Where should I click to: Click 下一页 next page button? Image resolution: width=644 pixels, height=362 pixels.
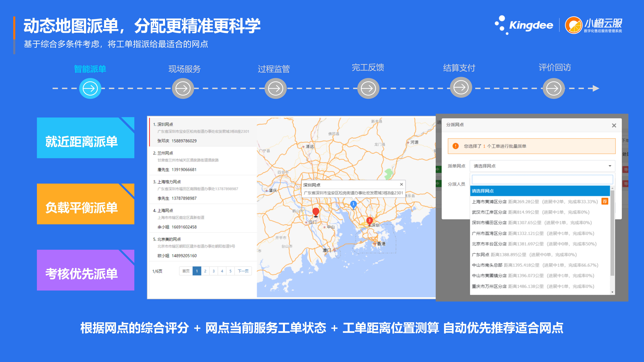click(x=243, y=271)
